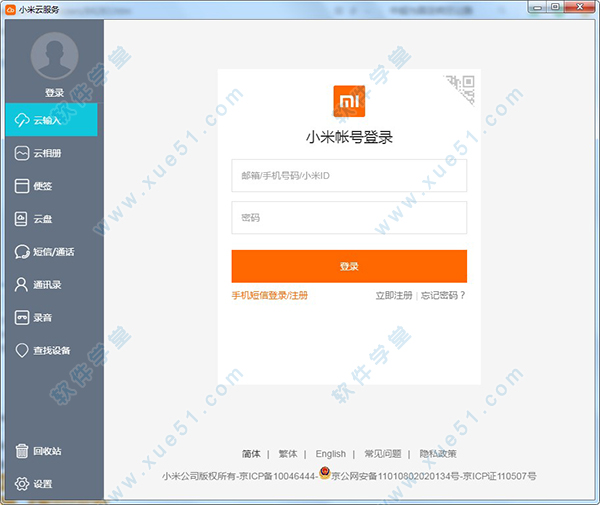
Task: Open the 隐私政策 privacy policy link
Action: pyautogui.click(x=438, y=454)
